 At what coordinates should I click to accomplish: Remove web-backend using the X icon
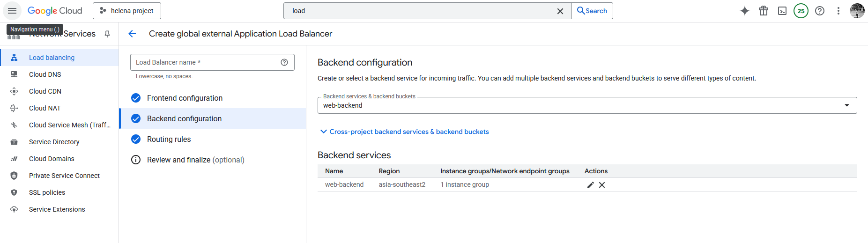click(x=602, y=185)
